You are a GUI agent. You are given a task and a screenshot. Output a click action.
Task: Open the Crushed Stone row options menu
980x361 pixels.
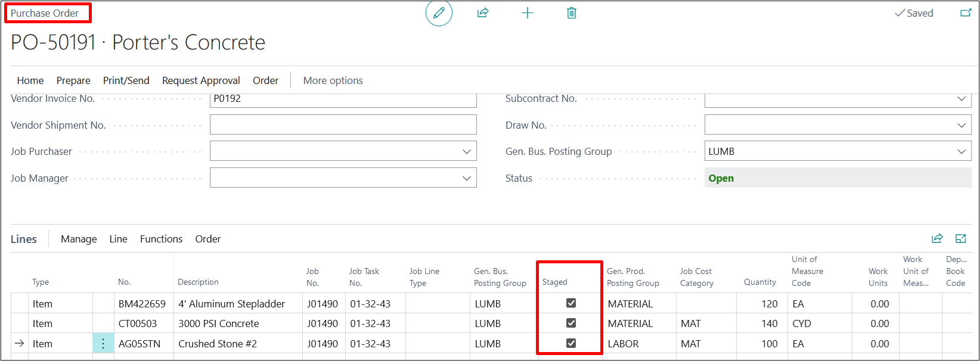[103, 344]
